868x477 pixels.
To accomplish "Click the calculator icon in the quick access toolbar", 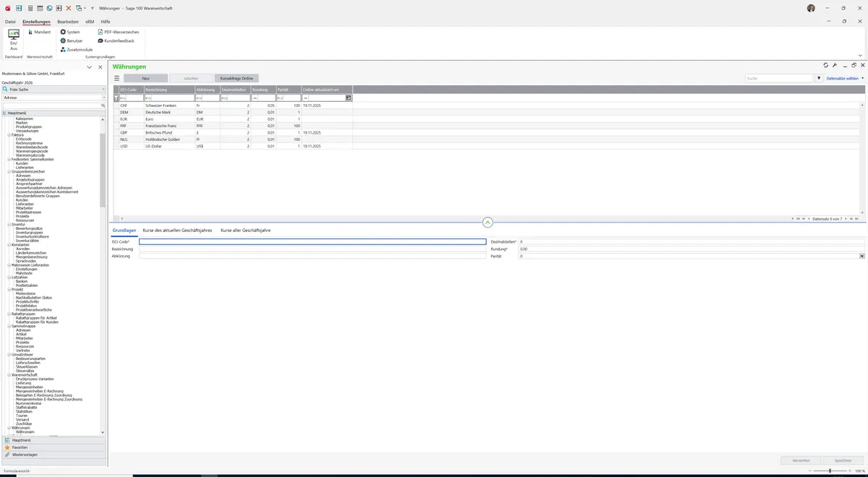I will tap(30, 8).
